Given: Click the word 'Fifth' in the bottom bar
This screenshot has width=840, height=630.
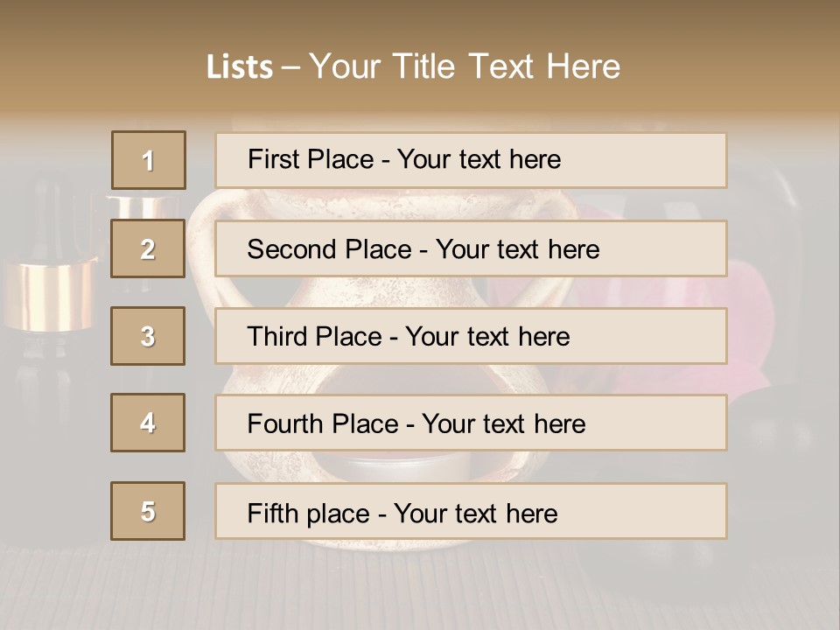Looking at the screenshot, I should click(x=273, y=513).
